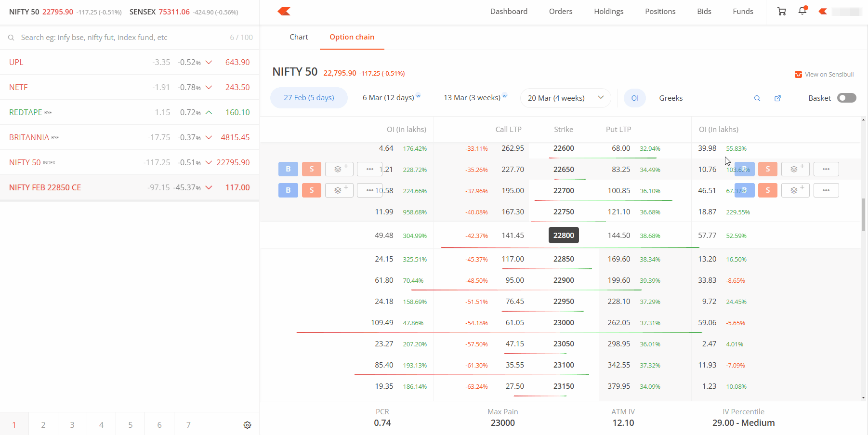The image size is (868, 435).
Task: Click orange Sell button for 22700 put
Action: [x=768, y=190]
